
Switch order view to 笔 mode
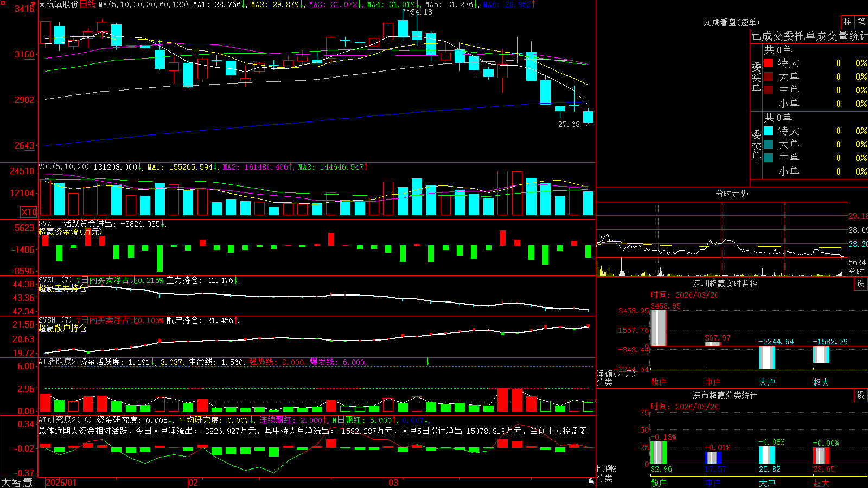point(861,22)
